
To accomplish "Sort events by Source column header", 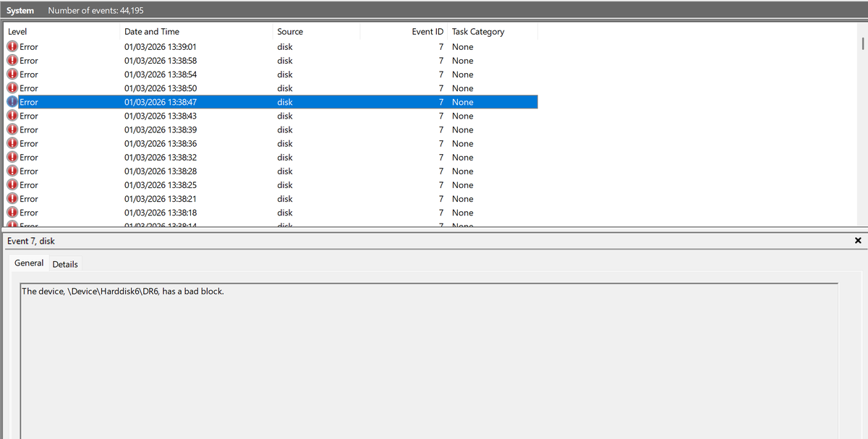I will coord(316,32).
